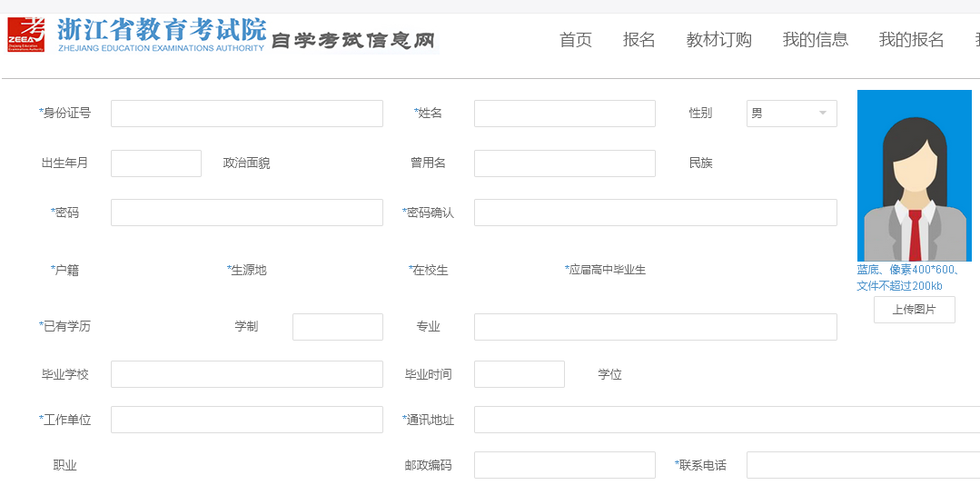Viewport: 980px width, 495px height.
Task: Open the 报名 menu item
Action: pyautogui.click(x=639, y=40)
